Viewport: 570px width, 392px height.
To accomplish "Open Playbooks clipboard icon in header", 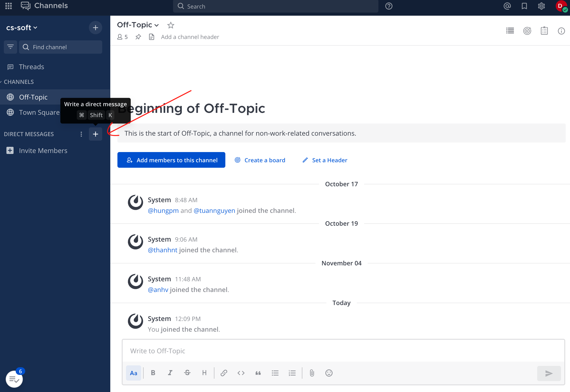I will pyautogui.click(x=544, y=31).
